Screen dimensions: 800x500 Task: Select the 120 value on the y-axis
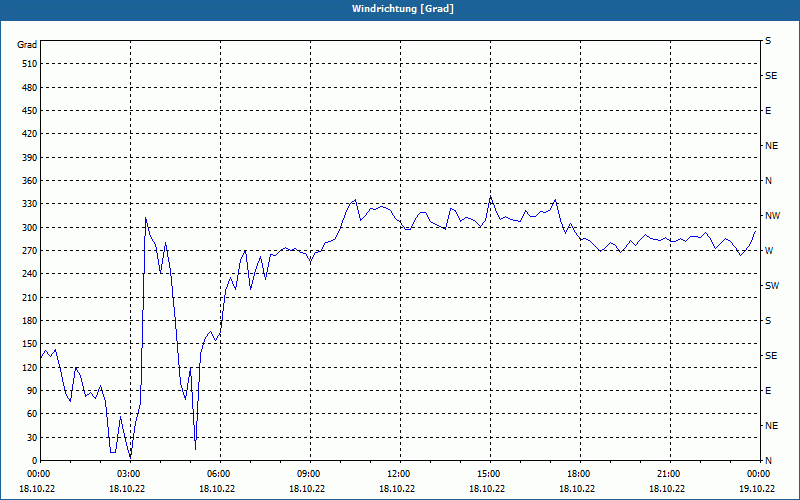tap(30, 367)
